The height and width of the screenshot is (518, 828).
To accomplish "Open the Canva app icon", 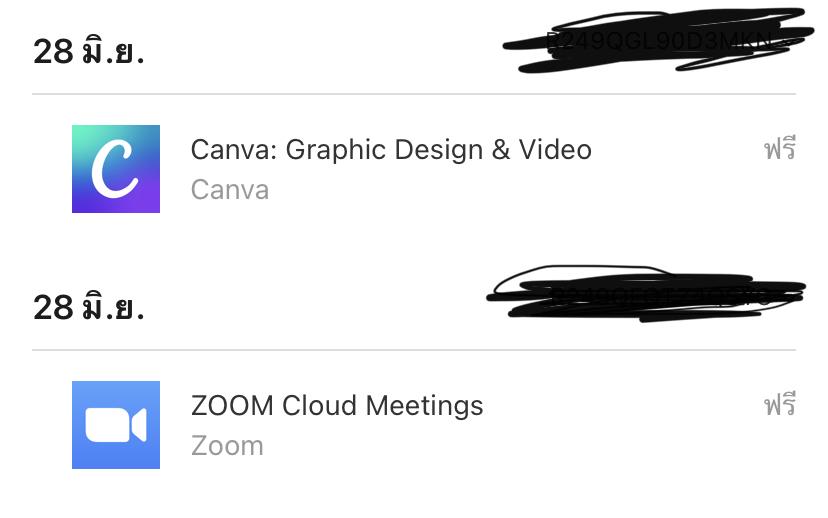I will pyautogui.click(x=116, y=169).
